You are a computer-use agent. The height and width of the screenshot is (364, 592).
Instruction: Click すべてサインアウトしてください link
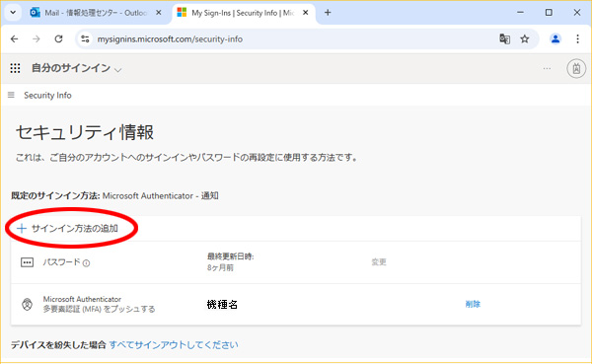174,344
